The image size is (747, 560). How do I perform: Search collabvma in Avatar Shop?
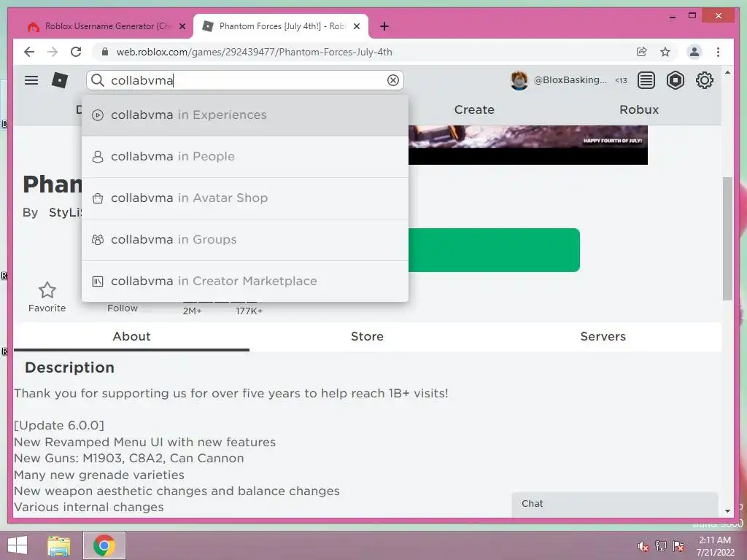pos(245,198)
